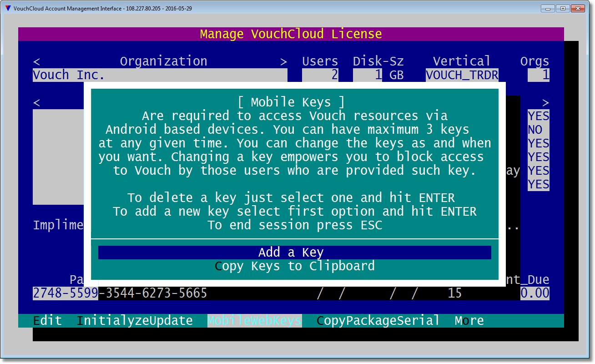Click right arrow after Organization header
Screen dimensions: 595x364
[284, 61]
